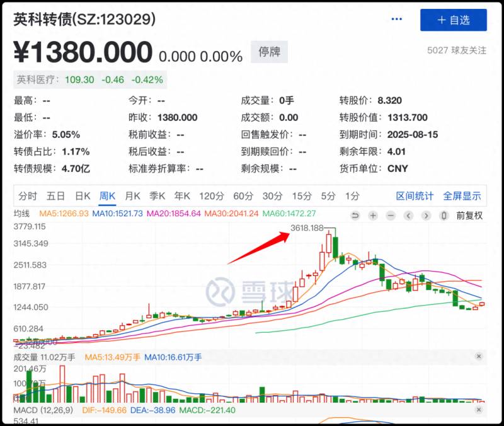
Task: Click the 剩余年限 4.01 value
Action: tap(396, 152)
